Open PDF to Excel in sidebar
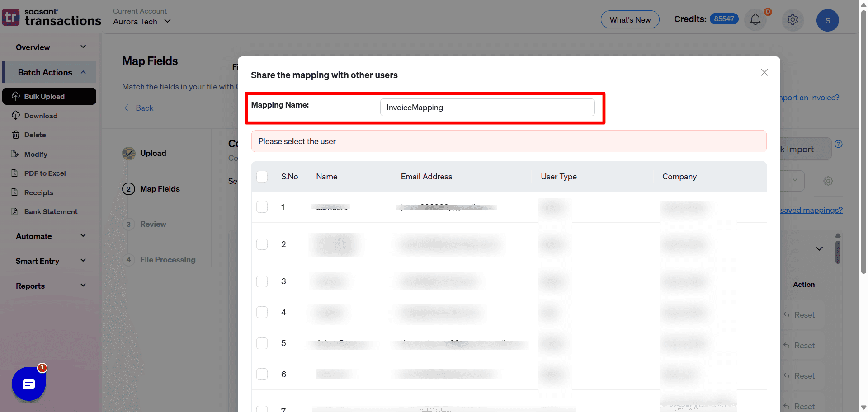Image resolution: width=868 pixels, height=412 pixels. click(45, 173)
